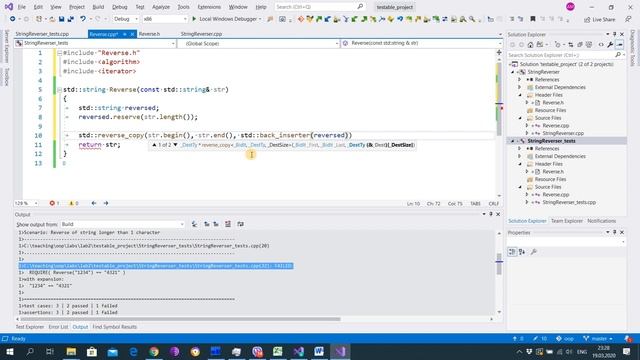The height and width of the screenshot is (360, 640).
Task: Expand References under StringReverser_tests
Action: [x=520, y=149]
